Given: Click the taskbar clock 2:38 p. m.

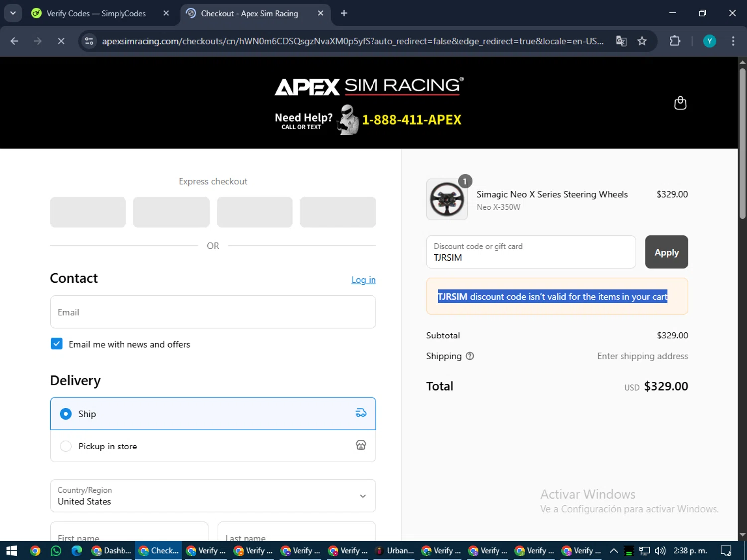Looking at the screenshot, I should [690, 551].
